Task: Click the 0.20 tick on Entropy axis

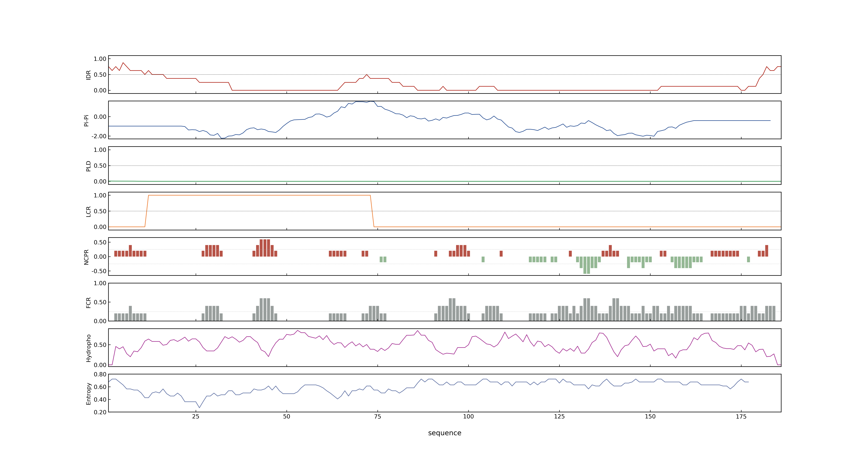Action: pyautogui.click(x=100, y=412)
